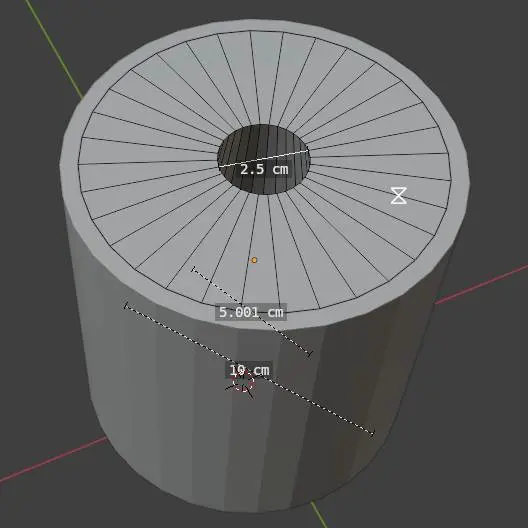
Task: Click lower-right endpoint of the 5.001 cm ruler
Action: click(x=310, y=354)
